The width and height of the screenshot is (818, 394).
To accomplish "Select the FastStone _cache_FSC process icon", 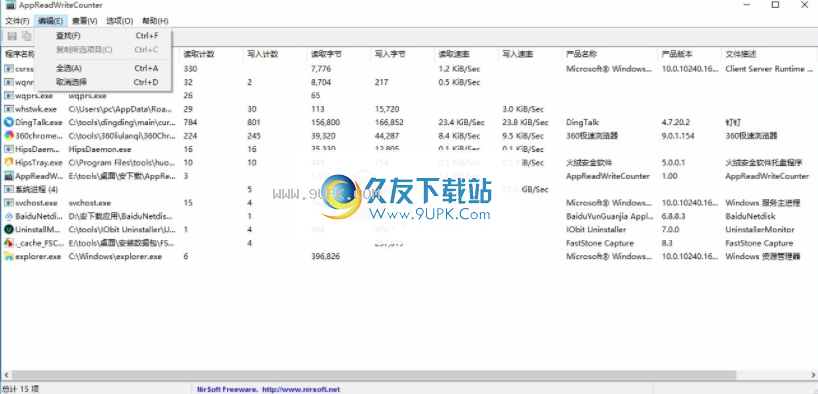I will (8, 243).
